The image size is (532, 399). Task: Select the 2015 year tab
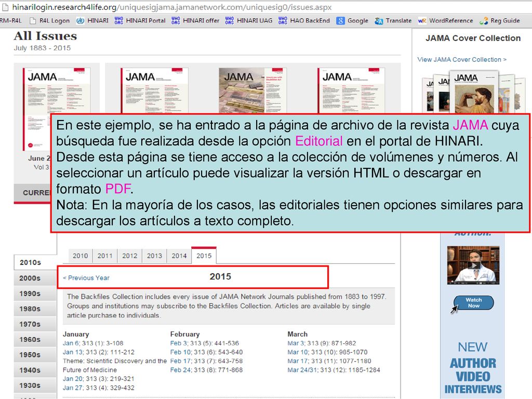pyautogui.click(x=204, y=256)
